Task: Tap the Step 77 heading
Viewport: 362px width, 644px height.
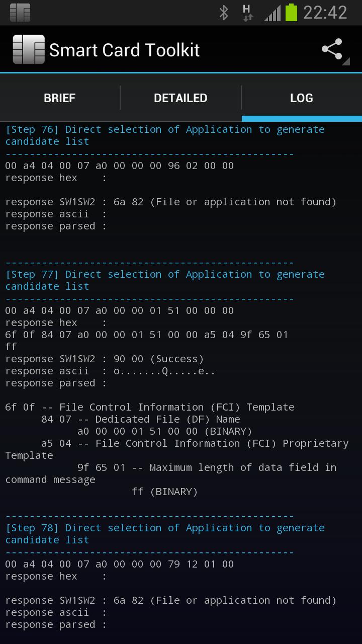Action: click(165, 280)
